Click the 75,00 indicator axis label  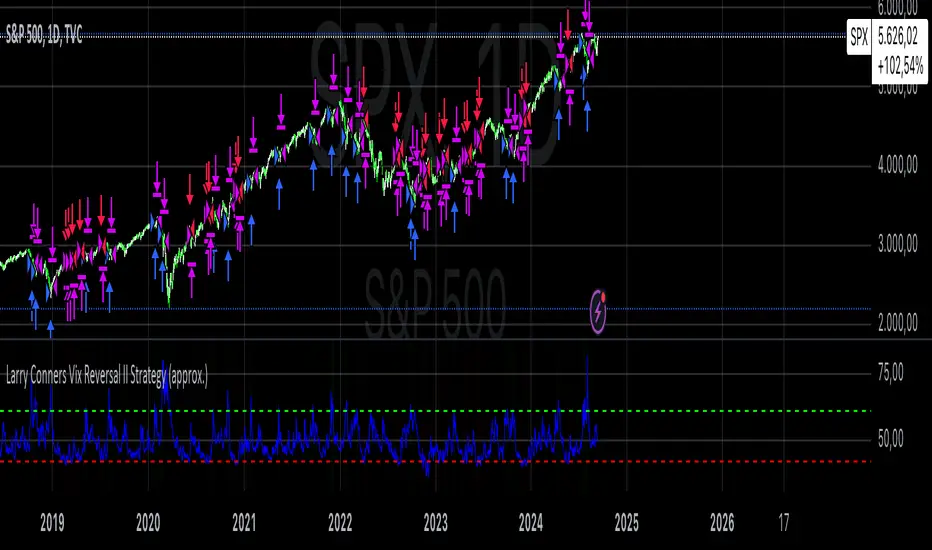tap(890, 373)
